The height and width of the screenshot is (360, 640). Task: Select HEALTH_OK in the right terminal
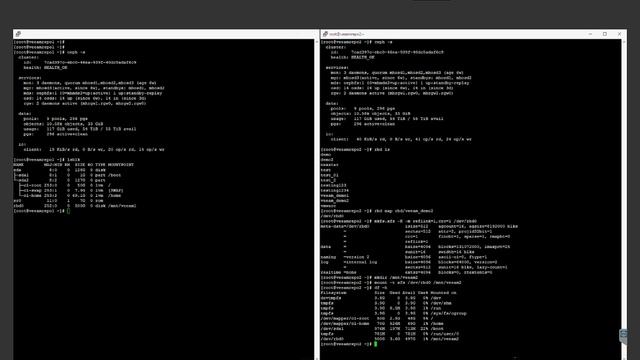click(363, 57)
